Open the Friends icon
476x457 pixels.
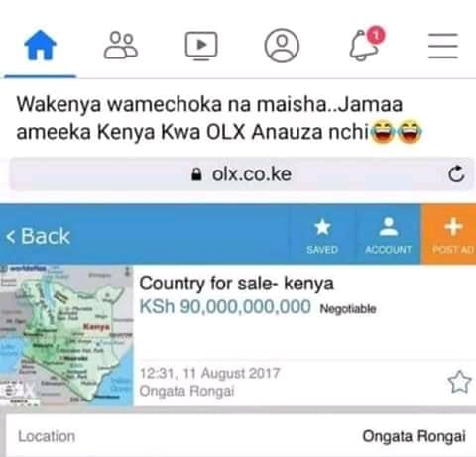(x=121, y=46)
